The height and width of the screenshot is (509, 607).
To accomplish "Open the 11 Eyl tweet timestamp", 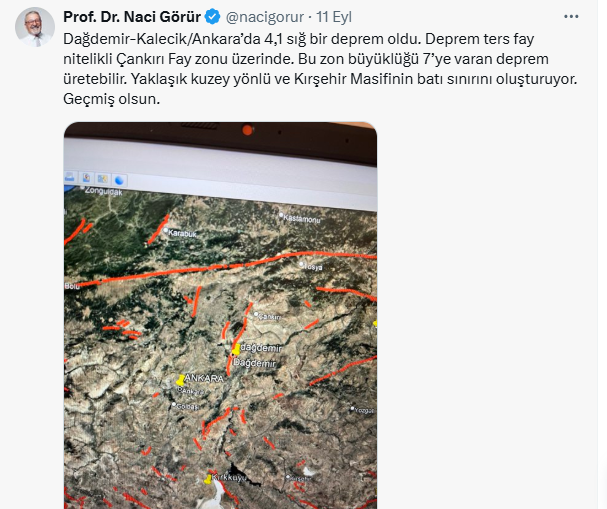I will [x=334, y=17].
